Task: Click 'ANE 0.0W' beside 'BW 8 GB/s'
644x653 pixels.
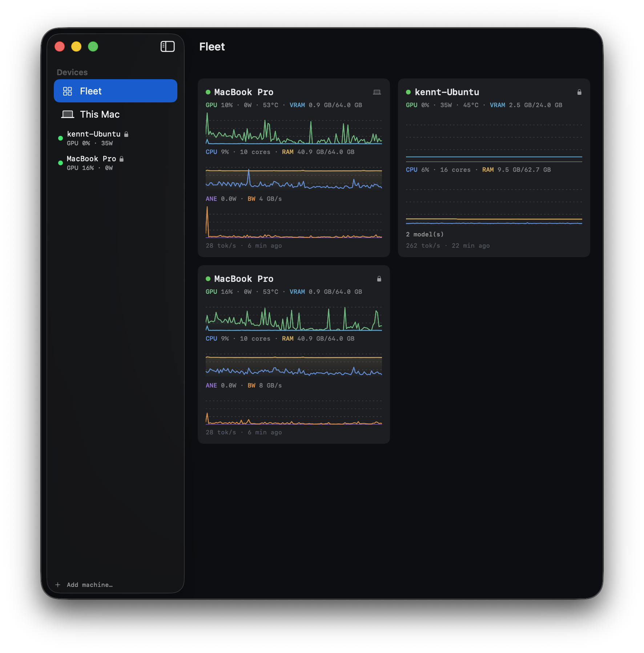Action: click(221, 385)
